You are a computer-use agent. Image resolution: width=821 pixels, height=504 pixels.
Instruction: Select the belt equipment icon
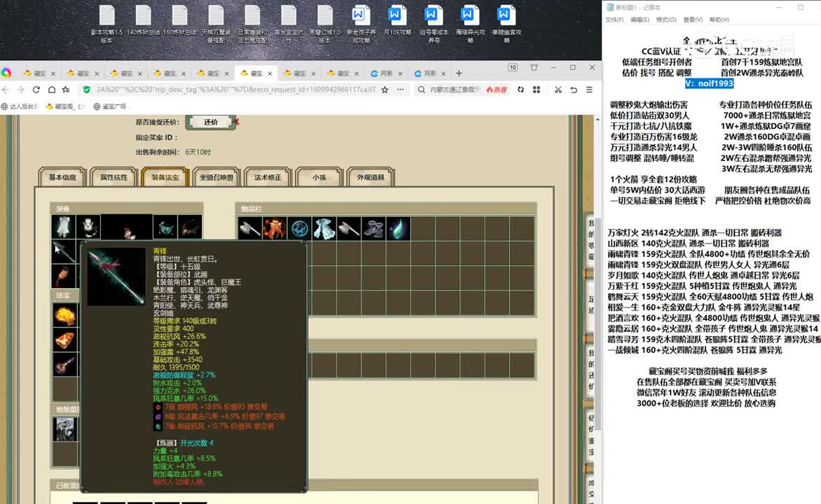(190, 227)
